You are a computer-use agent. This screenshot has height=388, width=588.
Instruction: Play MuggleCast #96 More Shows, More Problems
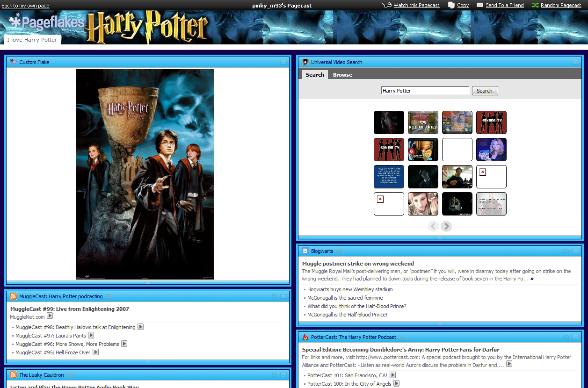tap(124, 344)
